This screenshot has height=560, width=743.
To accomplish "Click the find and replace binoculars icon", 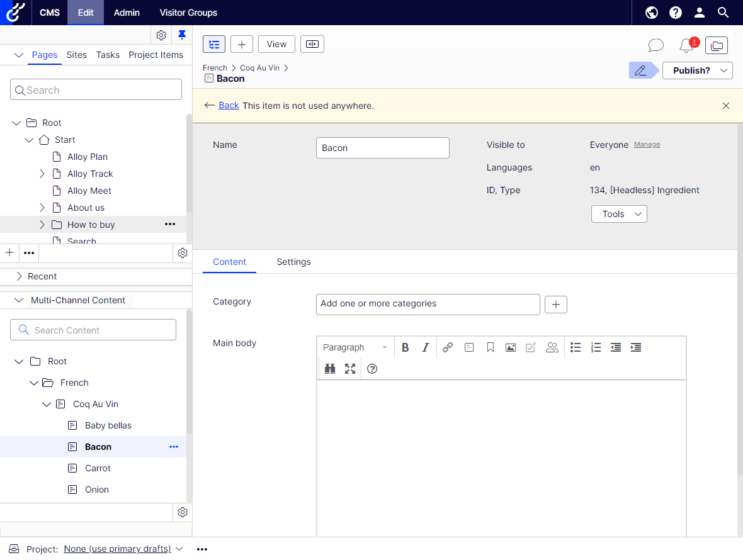I will [x=330, y=369].
